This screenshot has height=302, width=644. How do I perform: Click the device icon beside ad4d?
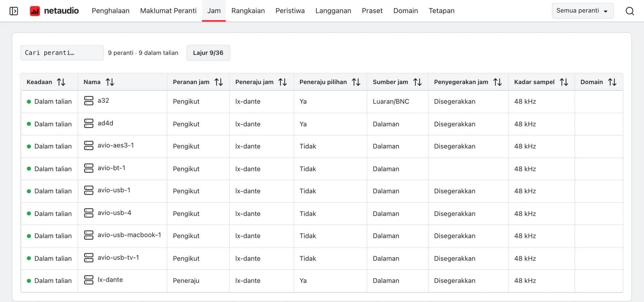[x=89, y=123]
